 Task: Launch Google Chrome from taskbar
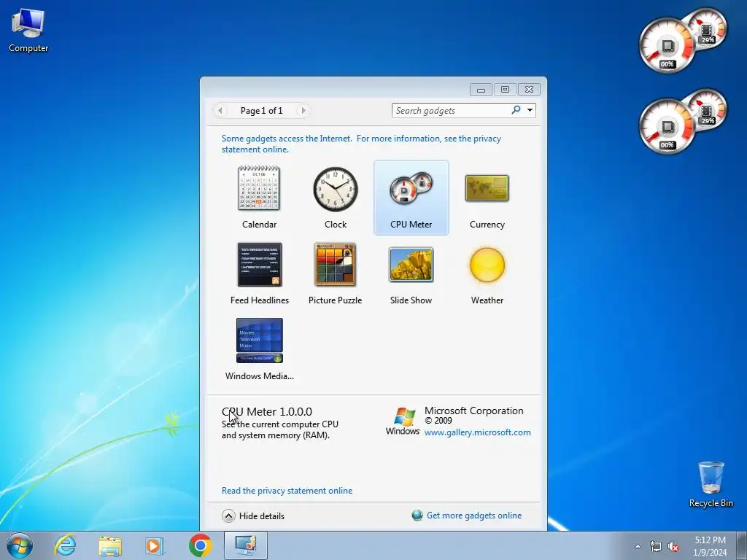200,545
